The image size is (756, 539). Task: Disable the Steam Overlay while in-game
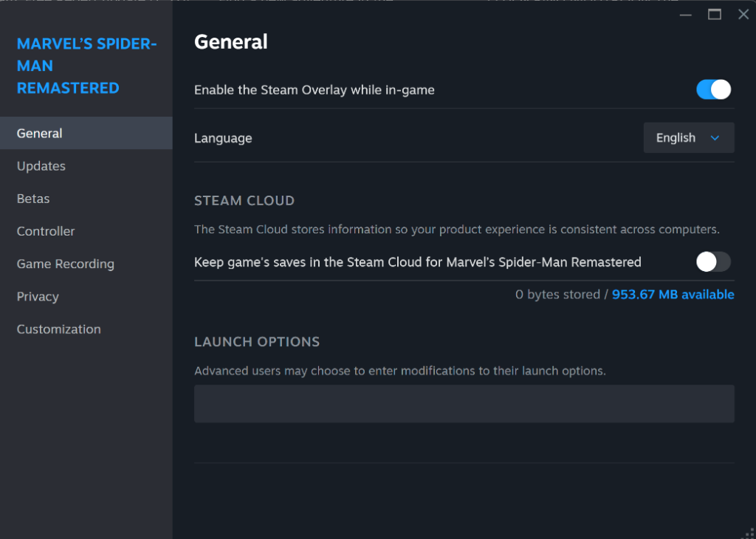pyautogui.click(x=712, y=89)
